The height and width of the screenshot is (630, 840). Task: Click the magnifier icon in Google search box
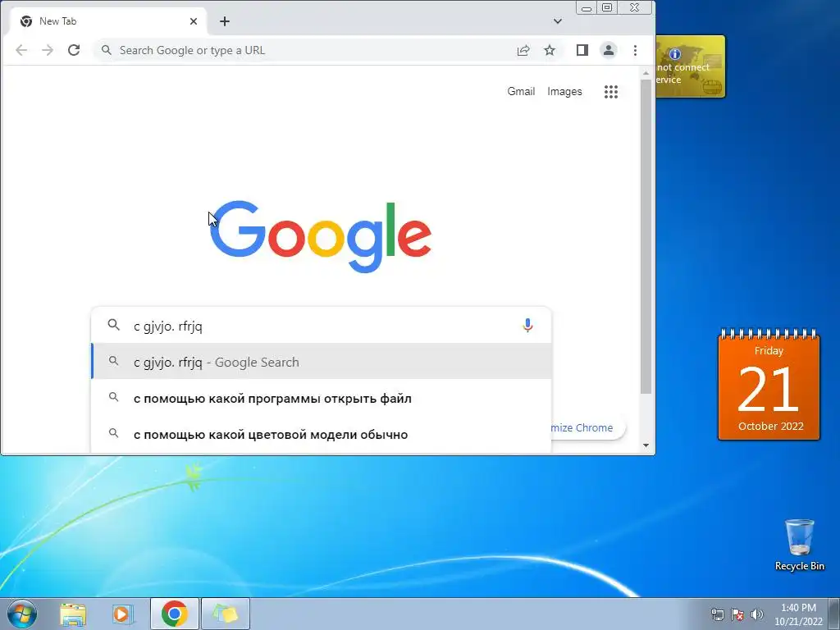(113, 325)
